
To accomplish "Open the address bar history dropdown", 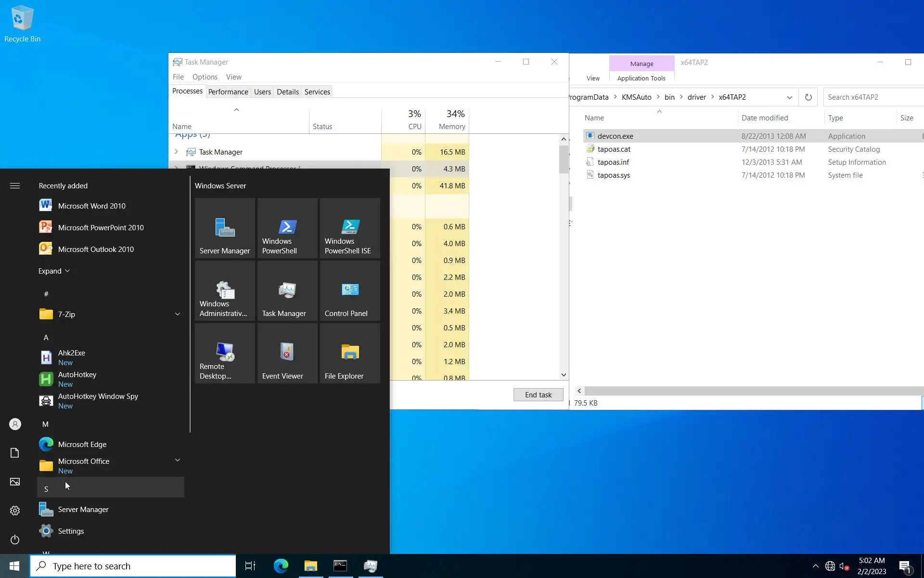I will [789, 97].
